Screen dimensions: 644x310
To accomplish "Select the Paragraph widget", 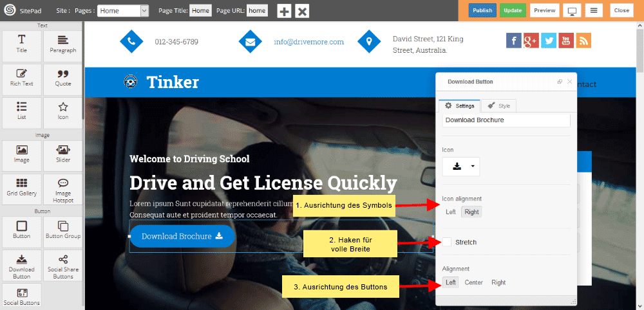I will (63, 46).
